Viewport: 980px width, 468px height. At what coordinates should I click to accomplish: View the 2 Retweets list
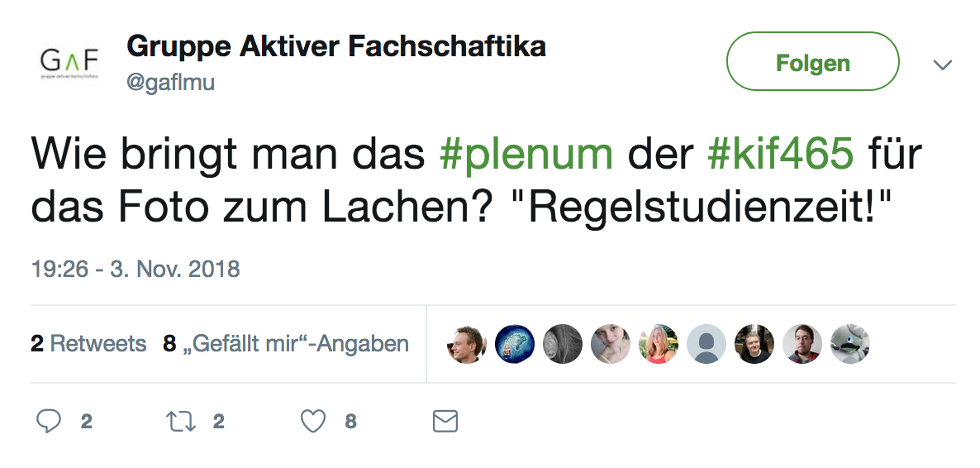[x=88, y=344]
